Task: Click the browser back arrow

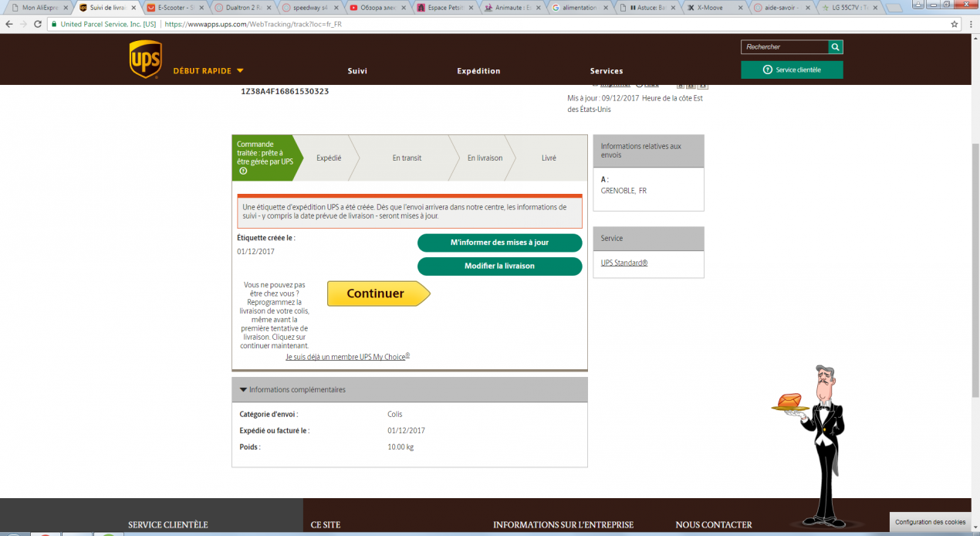Action: (8, 24)
